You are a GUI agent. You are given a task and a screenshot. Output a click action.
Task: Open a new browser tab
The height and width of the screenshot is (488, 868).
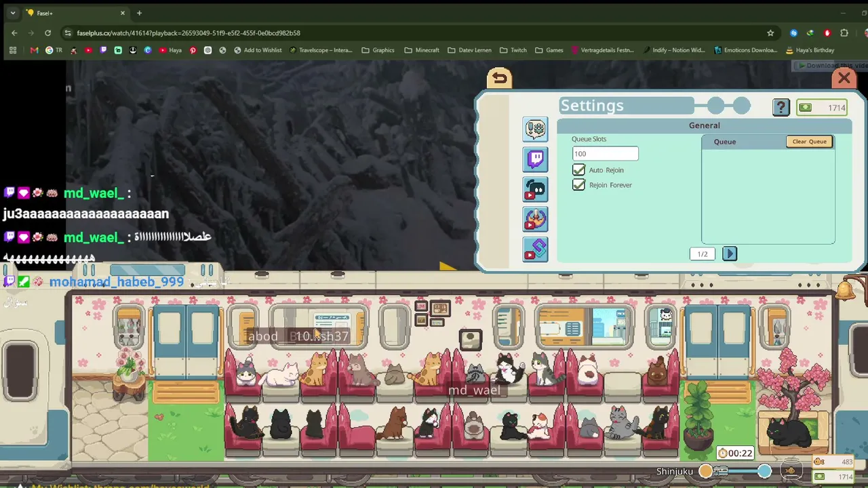pos(139,13)
